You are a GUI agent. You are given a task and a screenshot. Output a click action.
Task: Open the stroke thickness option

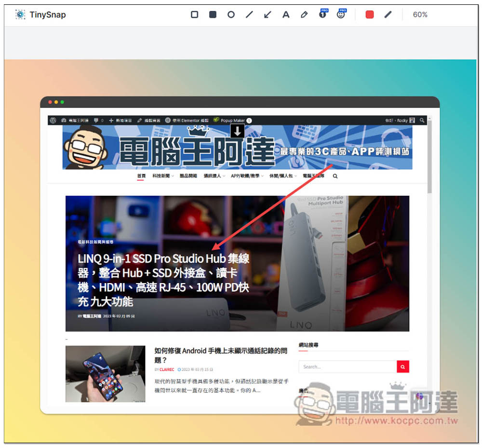pos(388,14)
